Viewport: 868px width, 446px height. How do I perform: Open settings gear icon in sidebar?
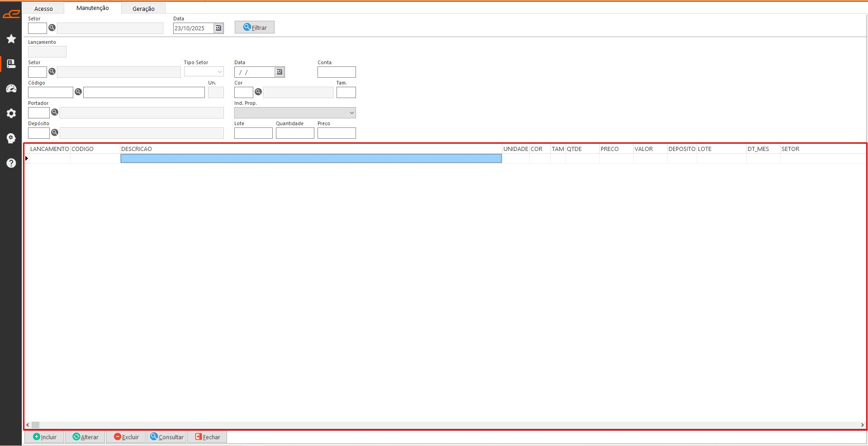point(11,113)
